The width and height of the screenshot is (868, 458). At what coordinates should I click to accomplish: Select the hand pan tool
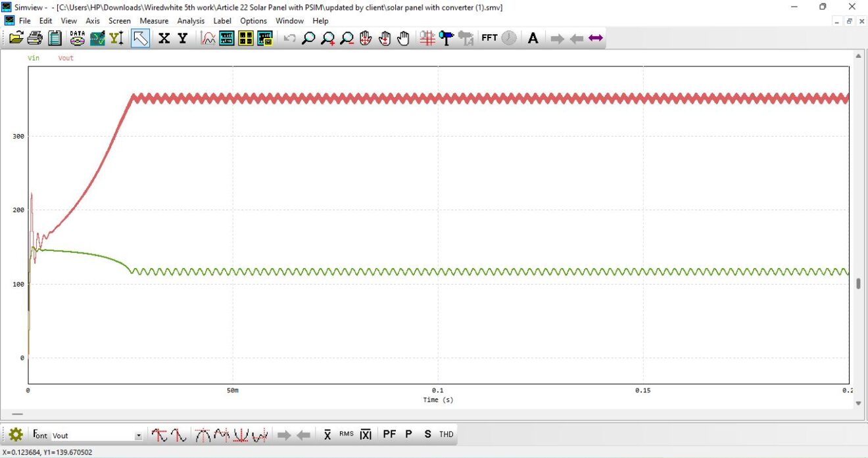point(402,37)
